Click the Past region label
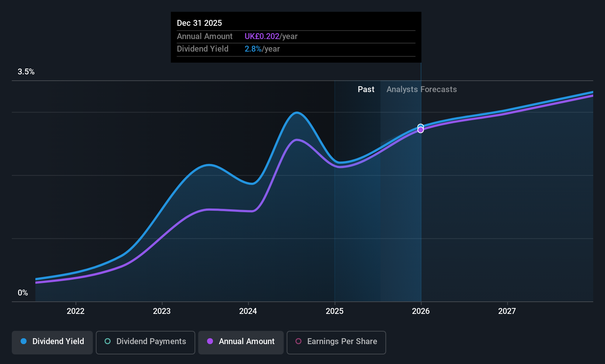 click(366, 89)
